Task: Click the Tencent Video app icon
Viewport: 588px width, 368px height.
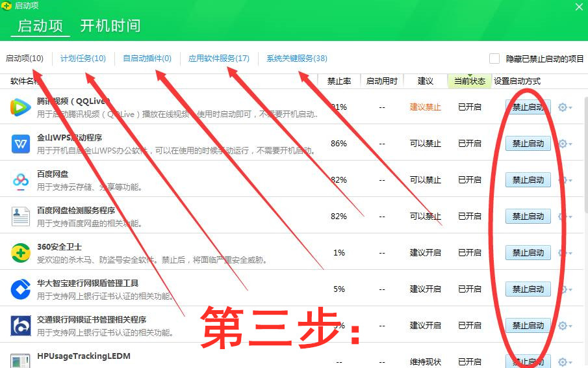Action: 20,107
